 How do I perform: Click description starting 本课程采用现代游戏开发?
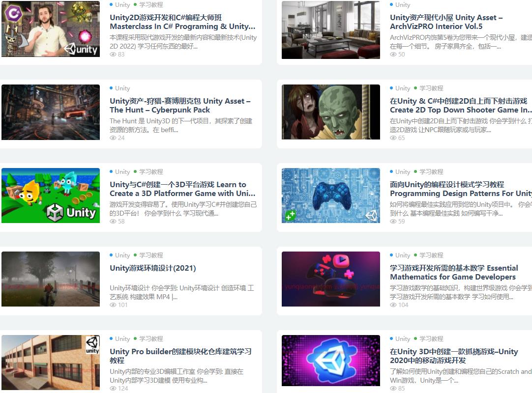pos(183,42)
